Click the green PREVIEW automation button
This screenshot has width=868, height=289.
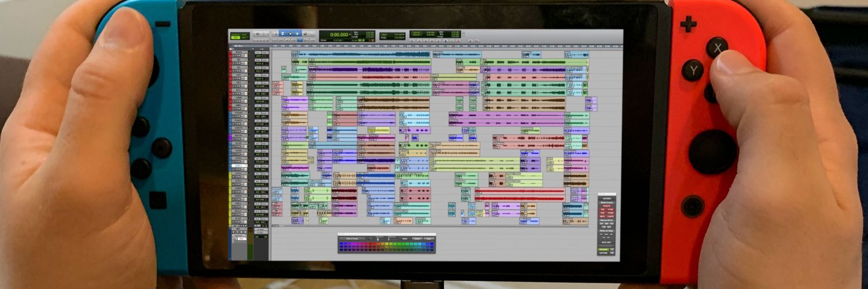[604, 249]
